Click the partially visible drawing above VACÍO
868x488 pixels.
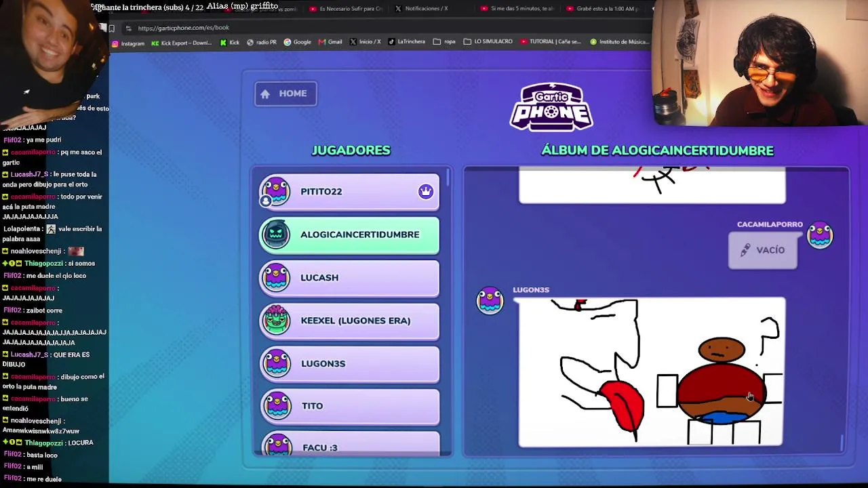pyautogui.click(x=652, y=184)
